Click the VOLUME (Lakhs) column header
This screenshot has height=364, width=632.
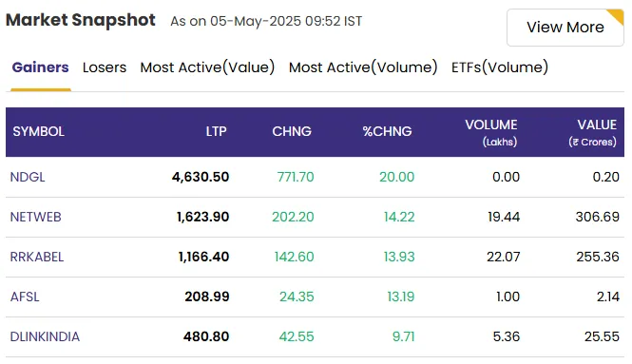(x=491, y=133)
